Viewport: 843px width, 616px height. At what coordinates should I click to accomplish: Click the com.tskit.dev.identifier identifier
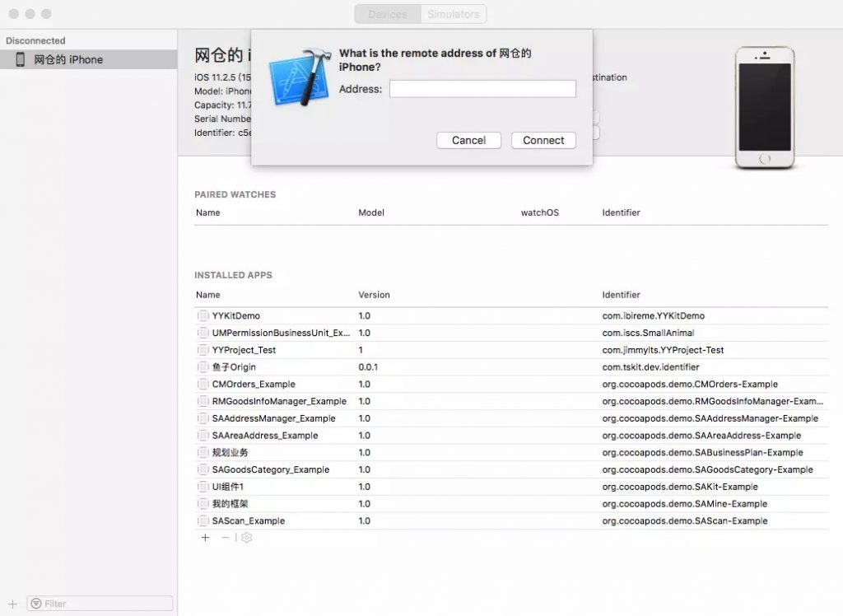tap(650, 367)
